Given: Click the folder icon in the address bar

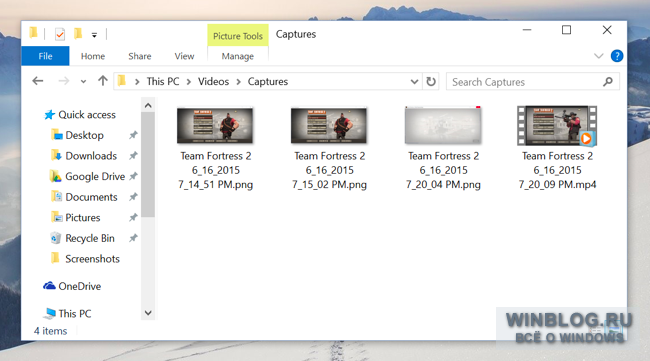Looking at the screenshot, I should [x=121, y=80].
